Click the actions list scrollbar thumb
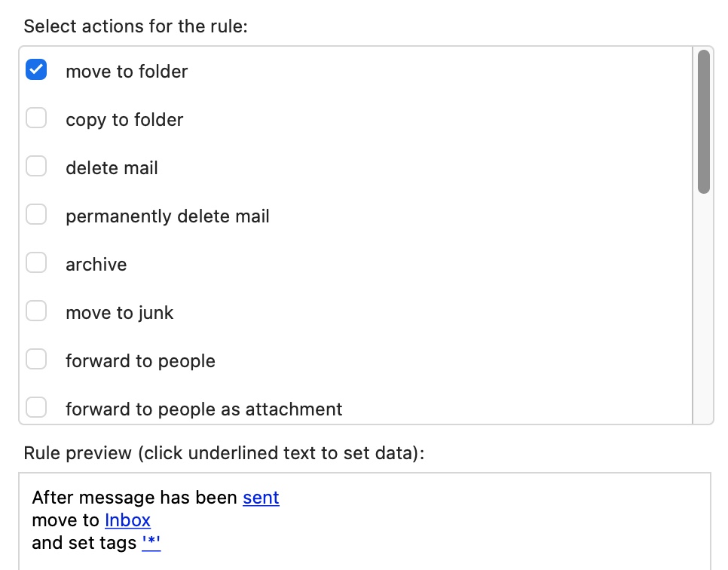The height and width of the screenshot is (570, 728). pyautogui.click(x=704, y=122)
